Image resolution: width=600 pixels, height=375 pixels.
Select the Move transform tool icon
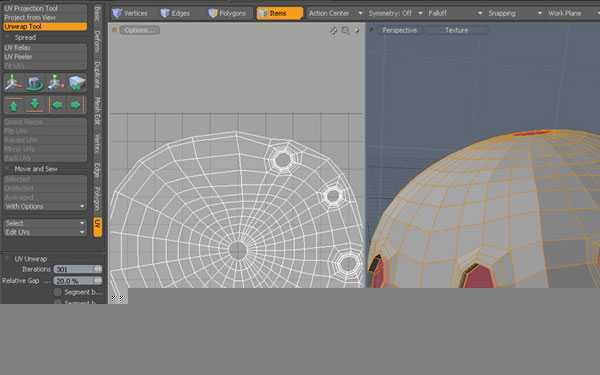[13, 83]
